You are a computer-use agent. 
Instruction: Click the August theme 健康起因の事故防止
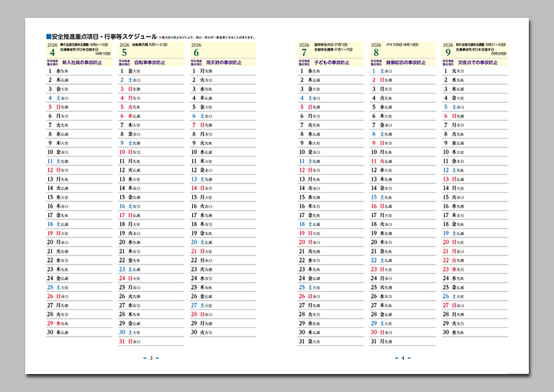point(406,63)
